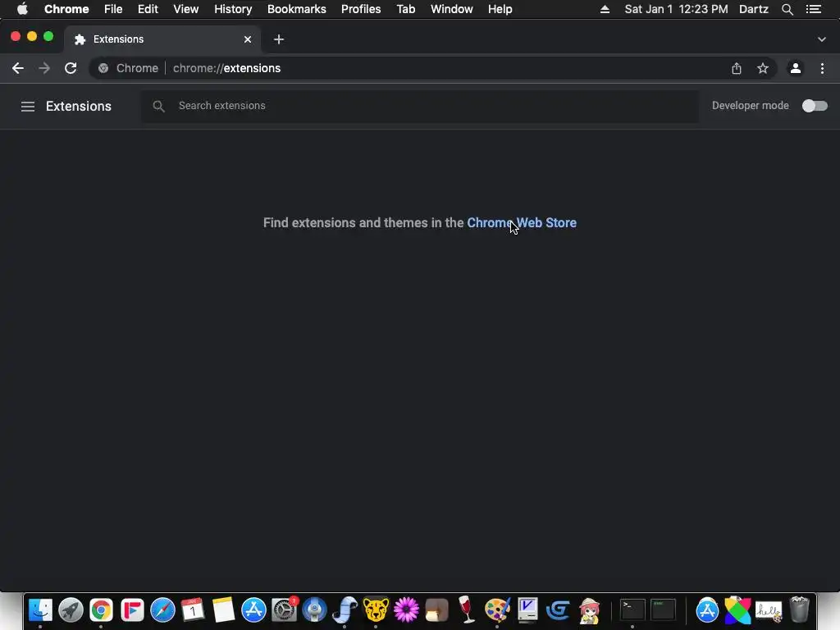
Task: Open the Window menu
Action: [x=452, y=9]
